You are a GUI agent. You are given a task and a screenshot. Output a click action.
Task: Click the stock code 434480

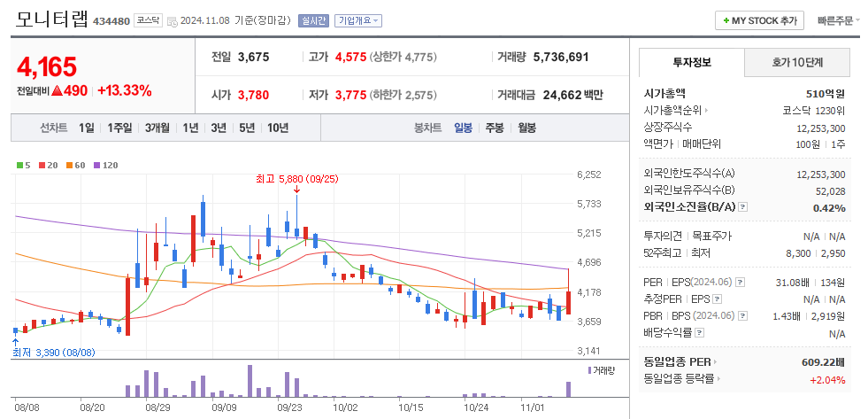(111, 21)
